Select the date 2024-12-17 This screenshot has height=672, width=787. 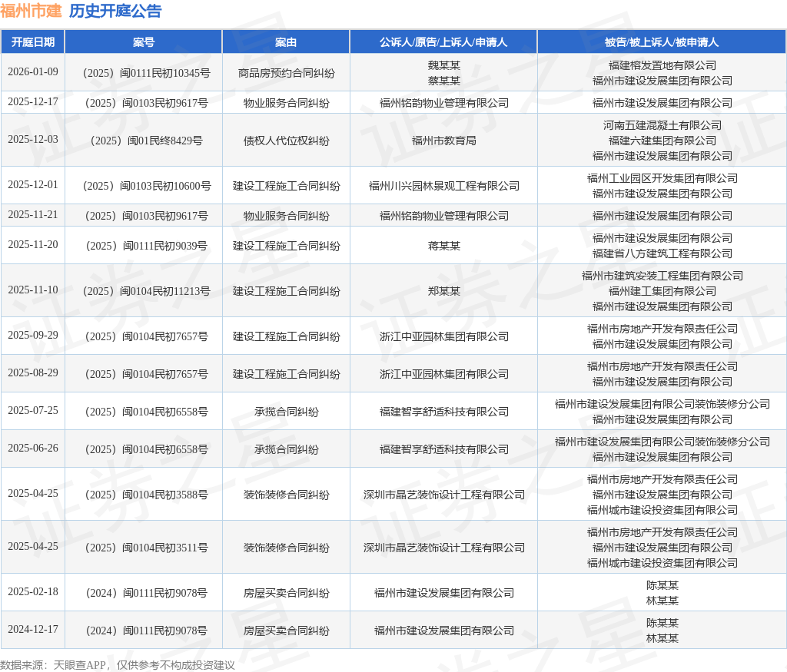pos(33,629)
